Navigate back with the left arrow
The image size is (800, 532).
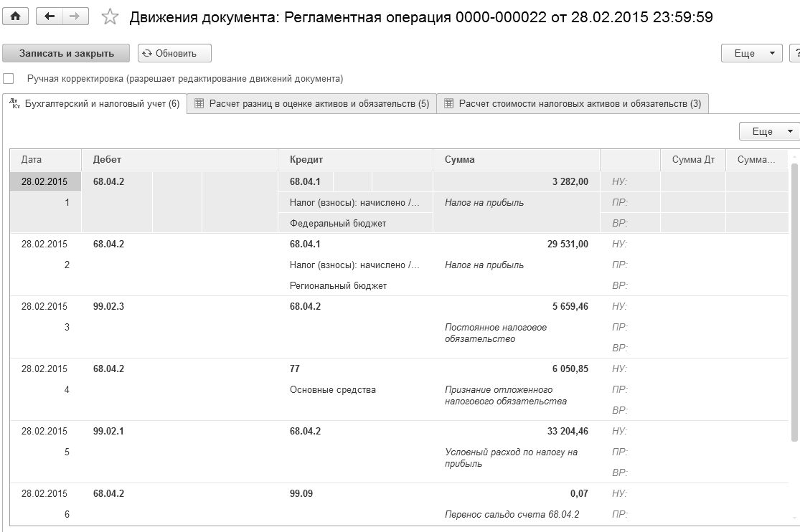(x=50, y=16)
